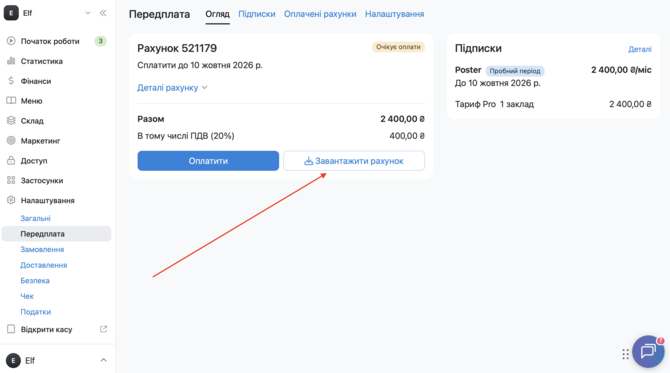Screen dimensions: 670x373
Task: Click the Пробний період badge
Action: click(515, 71)
